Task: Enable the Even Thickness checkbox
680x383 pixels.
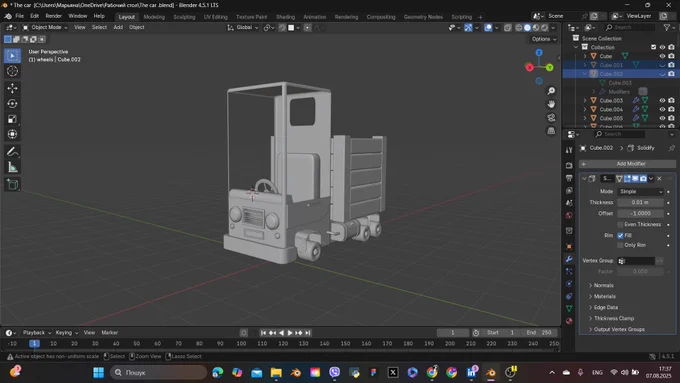Action: (x=620, y=225)
